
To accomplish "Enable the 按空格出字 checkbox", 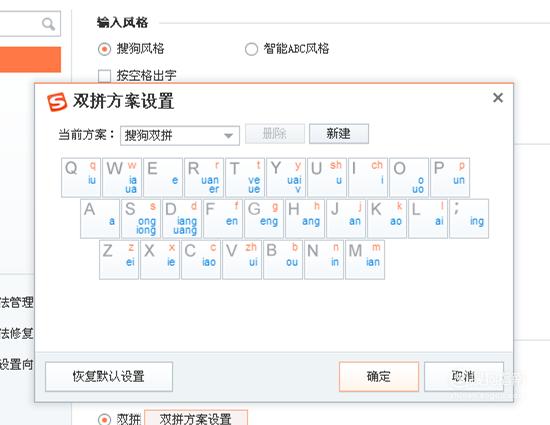I will coord(105,76).
